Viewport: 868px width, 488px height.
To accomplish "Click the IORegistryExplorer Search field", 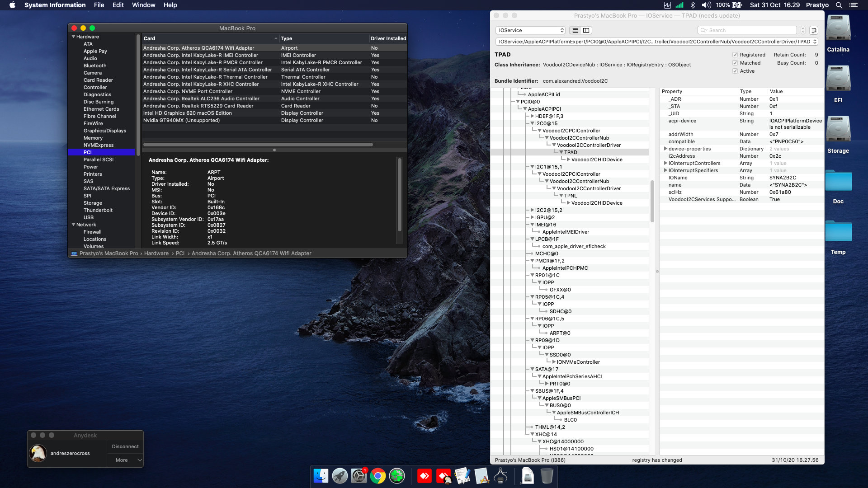I will tap(747, 30).
